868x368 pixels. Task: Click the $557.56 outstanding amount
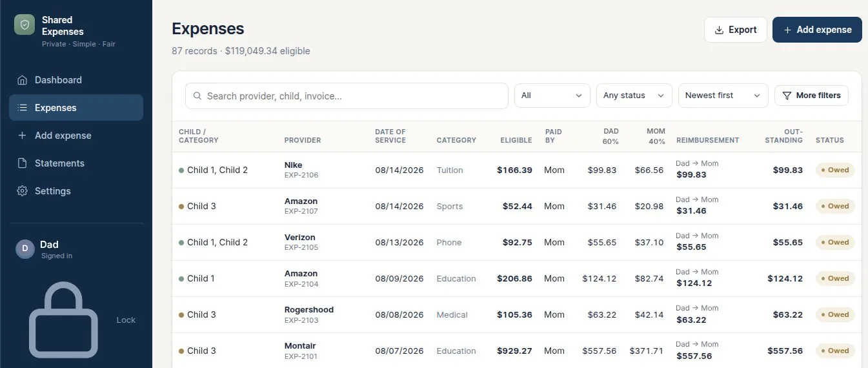coord(785,351)
